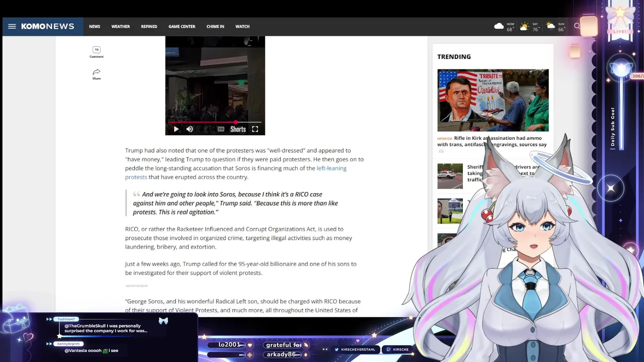The width and height of the screenshot is (644, 362).
Task: Open the Game Center menu item
Action: click(x=182, y=26)
